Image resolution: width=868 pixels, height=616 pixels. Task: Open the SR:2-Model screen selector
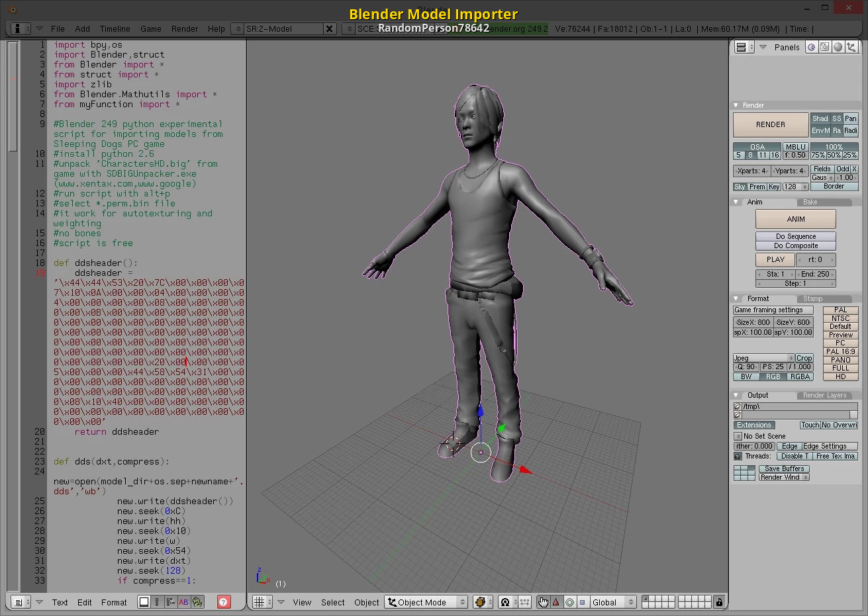click(237, 28)
